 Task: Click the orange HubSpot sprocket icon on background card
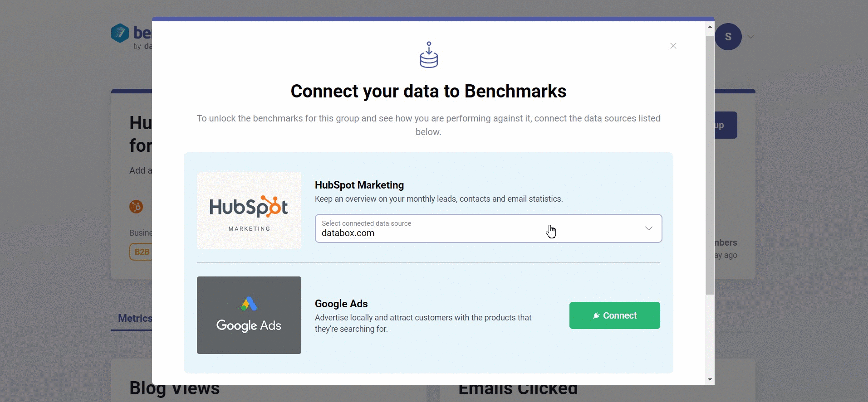tap(136, 207)
